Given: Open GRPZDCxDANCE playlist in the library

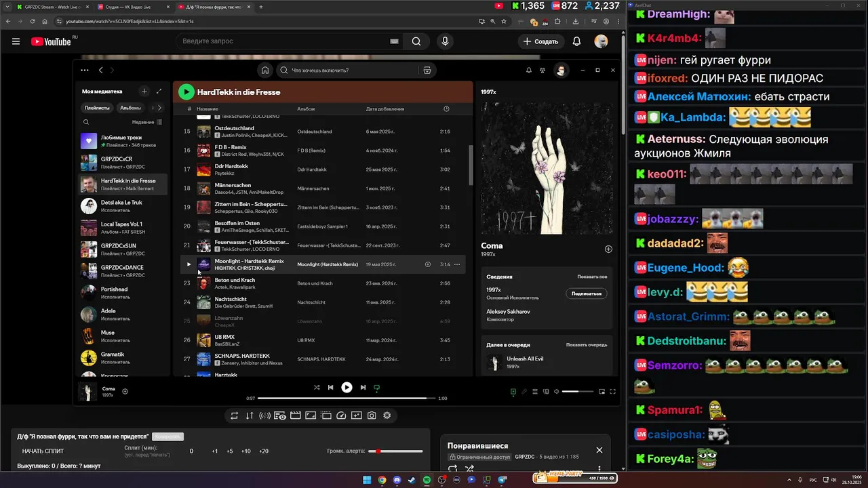Looking at the screenshot, I should tap(123, 271).
